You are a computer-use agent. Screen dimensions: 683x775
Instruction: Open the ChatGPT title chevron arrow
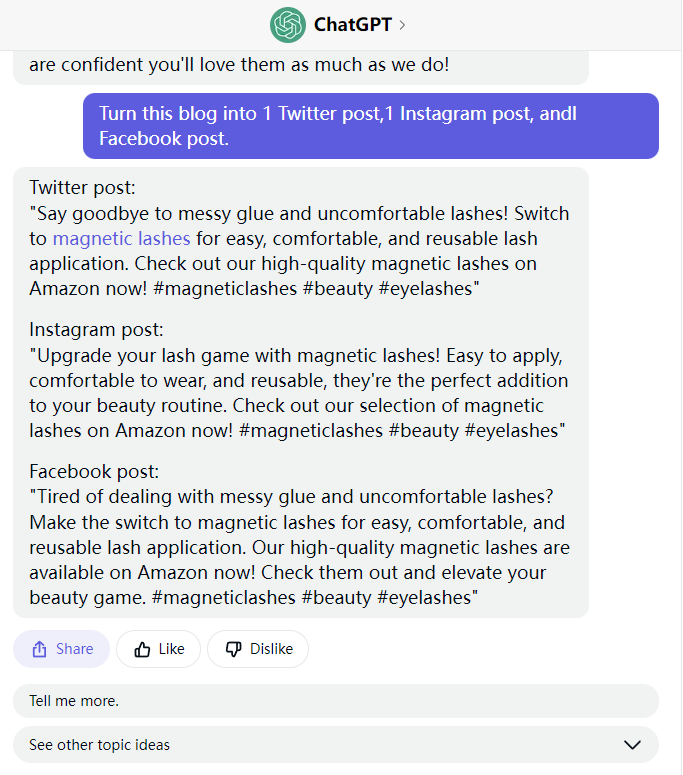(x=402, y=25)
